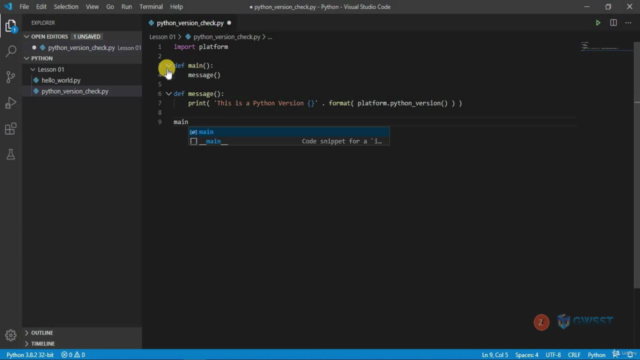The image size is (640, 360).
Task: Open the Manage gear menu
Action: (11, 335)
